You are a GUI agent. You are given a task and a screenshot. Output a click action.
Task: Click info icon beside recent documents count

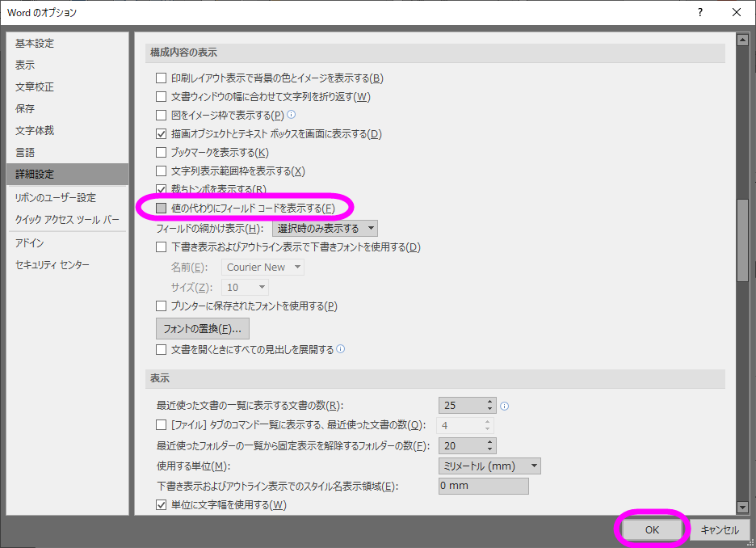click(x=504, y=407)
